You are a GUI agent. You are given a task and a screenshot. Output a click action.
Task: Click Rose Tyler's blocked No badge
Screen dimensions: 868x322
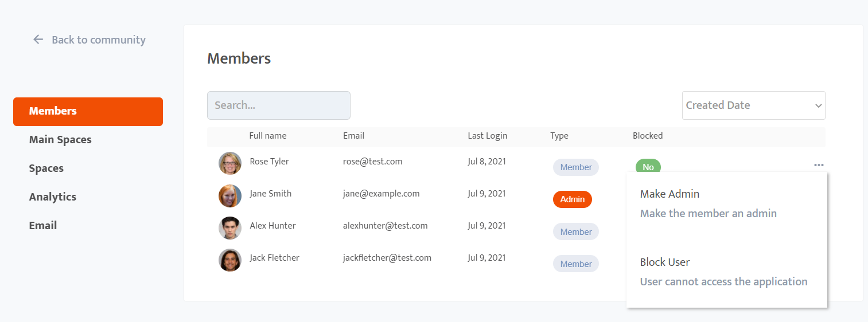(648, 167)
